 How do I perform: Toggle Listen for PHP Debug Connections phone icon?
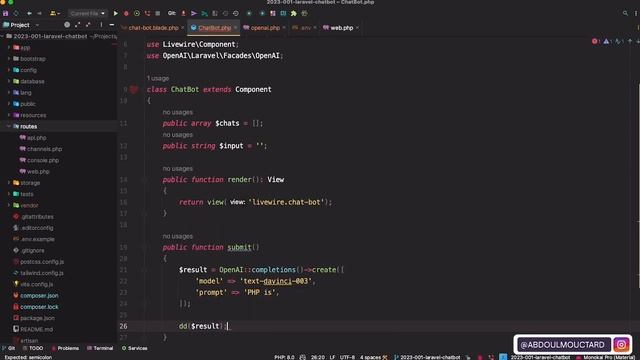pos(147,13)
